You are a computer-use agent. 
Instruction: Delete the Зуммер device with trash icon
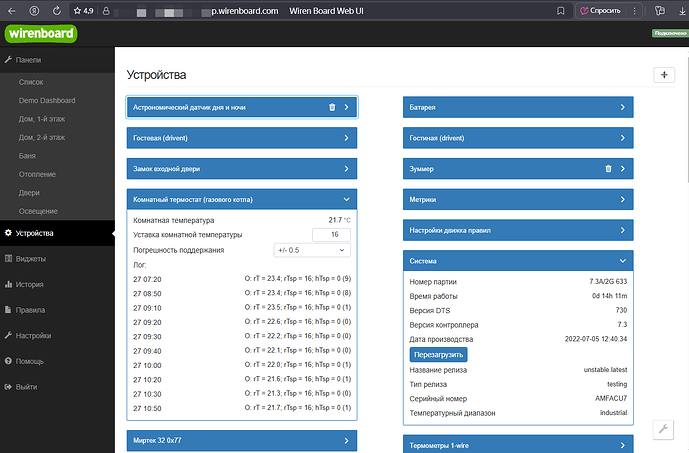click(608, 169)
